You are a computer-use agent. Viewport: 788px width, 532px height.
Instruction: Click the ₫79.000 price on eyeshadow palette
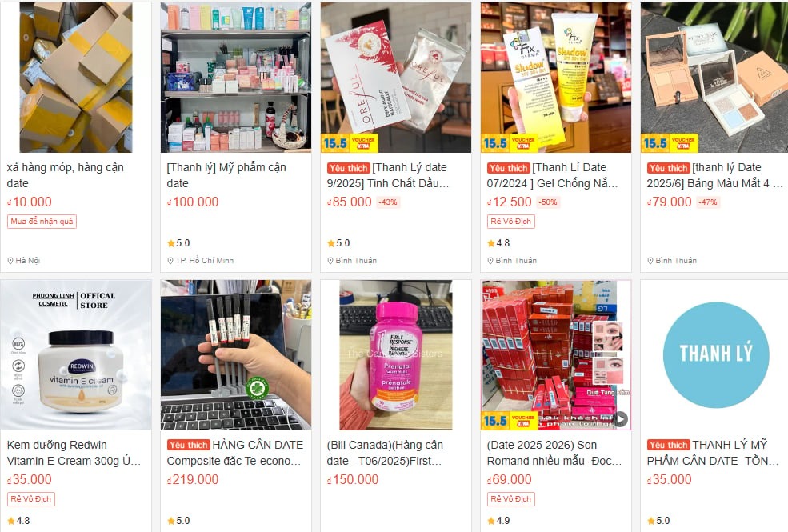(670, 202)
